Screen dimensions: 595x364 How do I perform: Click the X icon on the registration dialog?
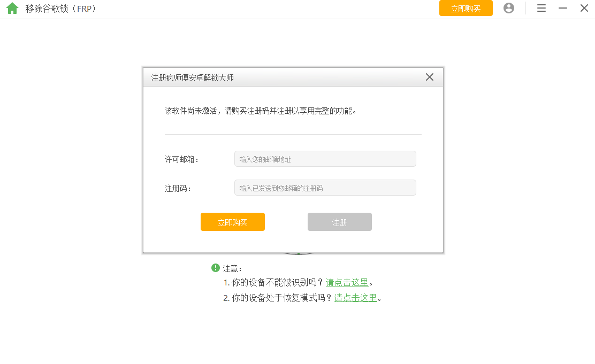(429, 77)
